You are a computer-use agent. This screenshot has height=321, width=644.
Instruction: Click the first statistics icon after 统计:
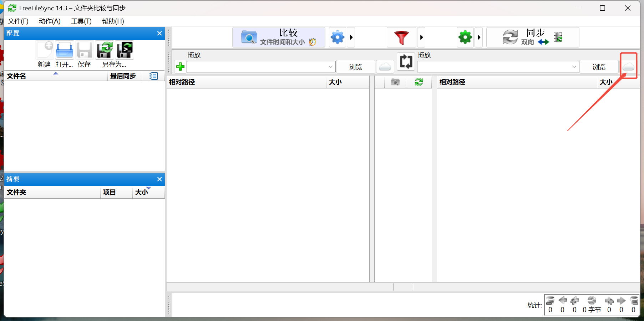pyautogui.click(x=550, y=300)
